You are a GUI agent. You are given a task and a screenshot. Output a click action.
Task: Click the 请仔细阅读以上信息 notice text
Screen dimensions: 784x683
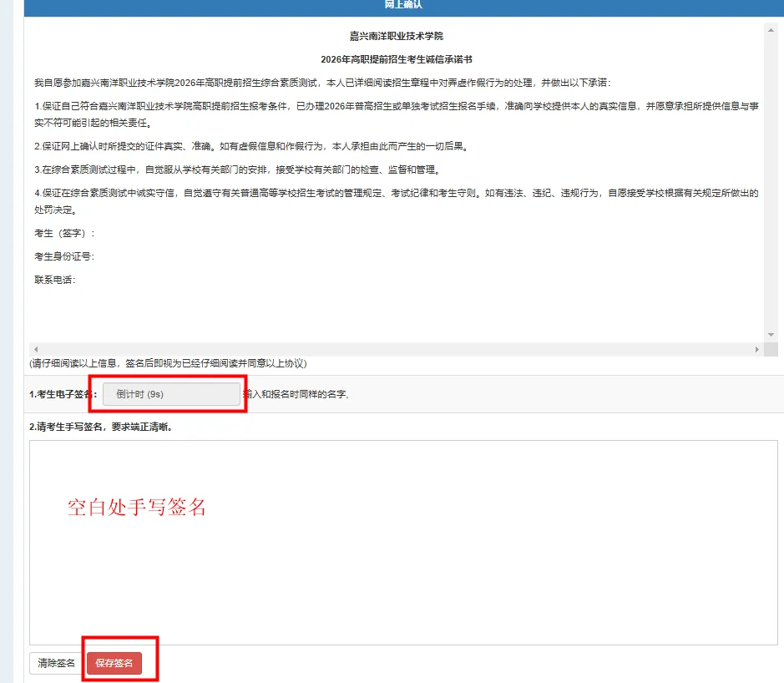pyautogui.click(x=168, y=364)
